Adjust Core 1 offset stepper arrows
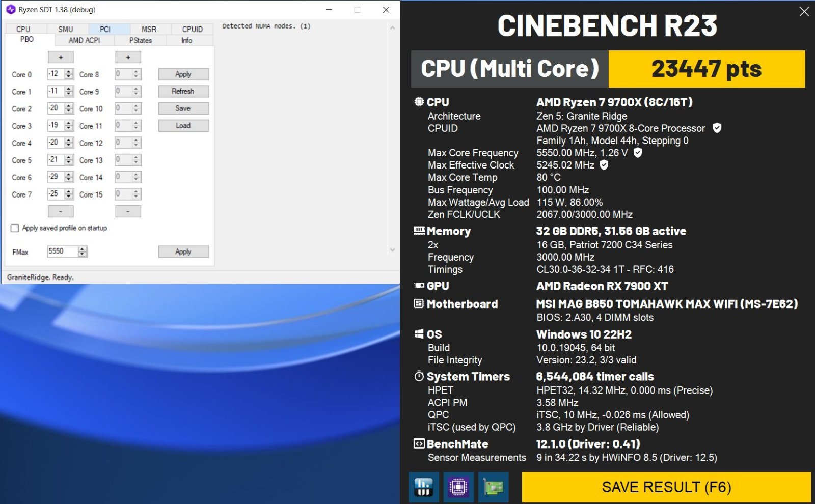 click(x=69, y=91)
